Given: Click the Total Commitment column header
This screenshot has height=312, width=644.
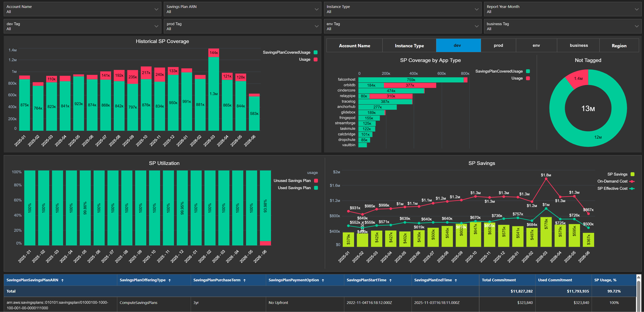Looking at the screenshot, I should point(507,280).
